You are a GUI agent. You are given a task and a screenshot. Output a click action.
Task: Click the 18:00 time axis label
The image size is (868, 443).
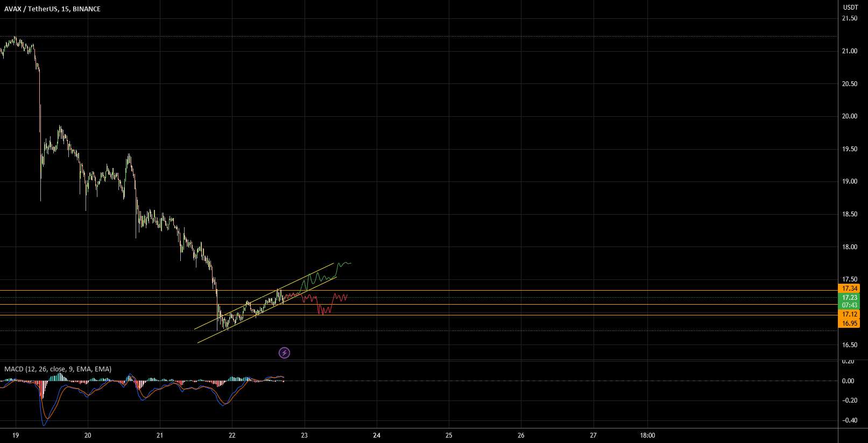click(x=647, y=435)
